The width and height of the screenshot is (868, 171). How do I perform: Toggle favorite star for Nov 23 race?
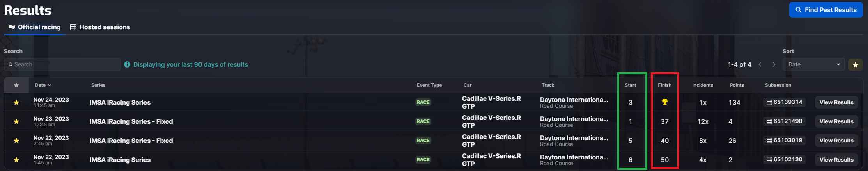pos(16,121)
